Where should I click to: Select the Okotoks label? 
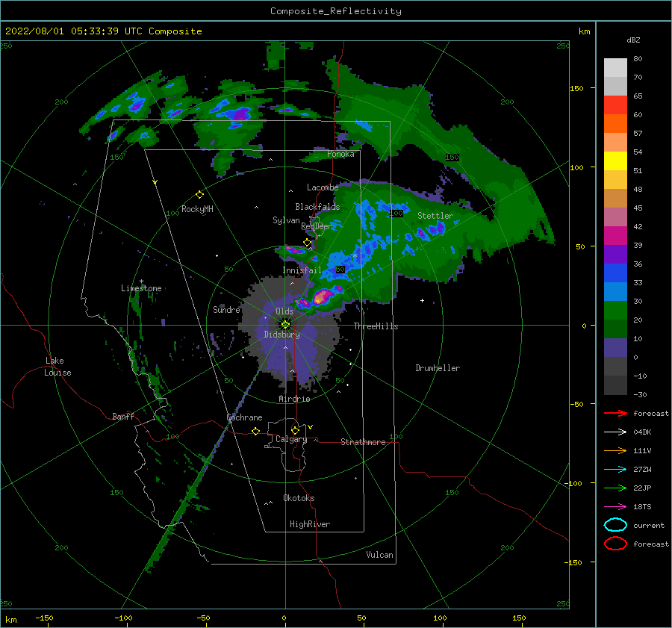(x=299, y=498)
